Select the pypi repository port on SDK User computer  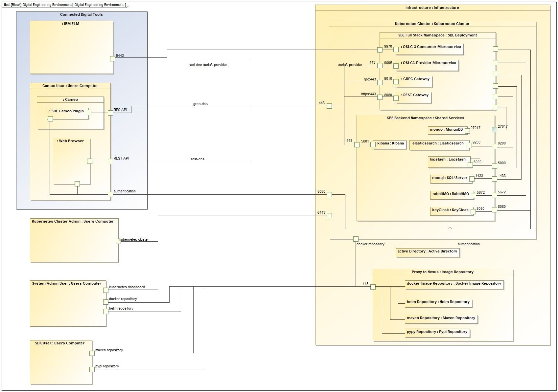91,369
